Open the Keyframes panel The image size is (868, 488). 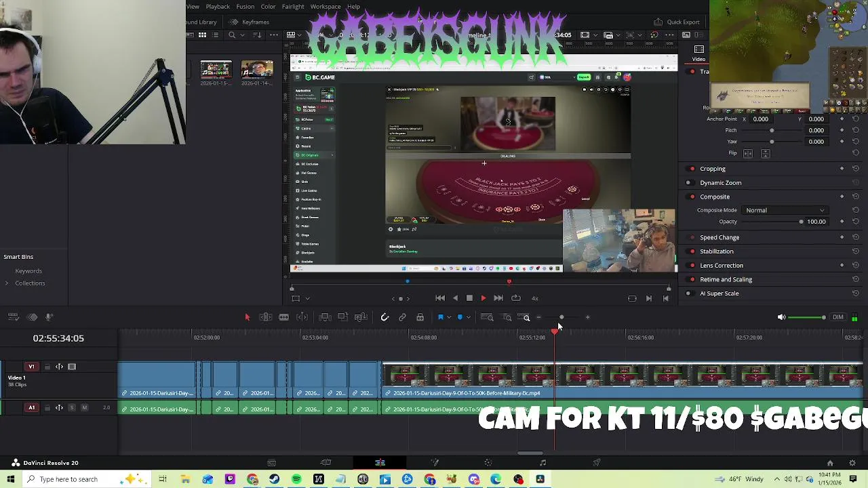250,22
